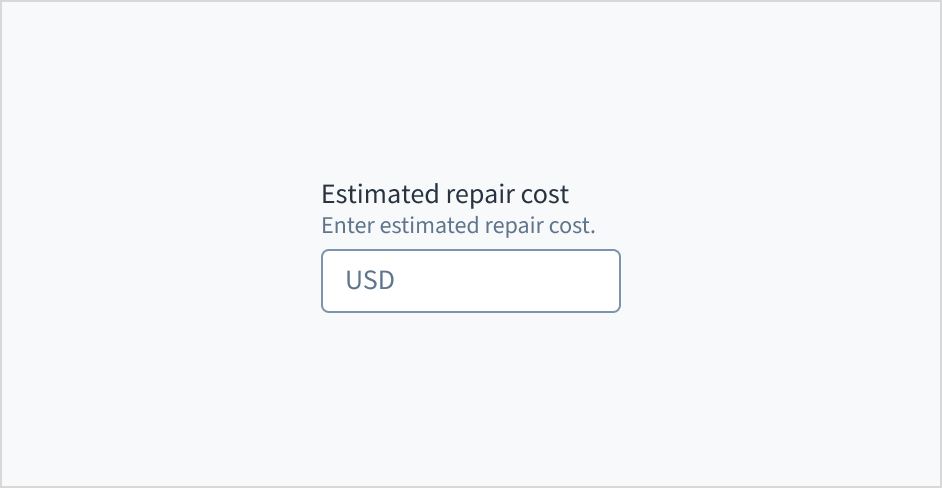This screenshot has height=488, width=942.
Task: Click the field title above the hint
Action: pos(445,194)
